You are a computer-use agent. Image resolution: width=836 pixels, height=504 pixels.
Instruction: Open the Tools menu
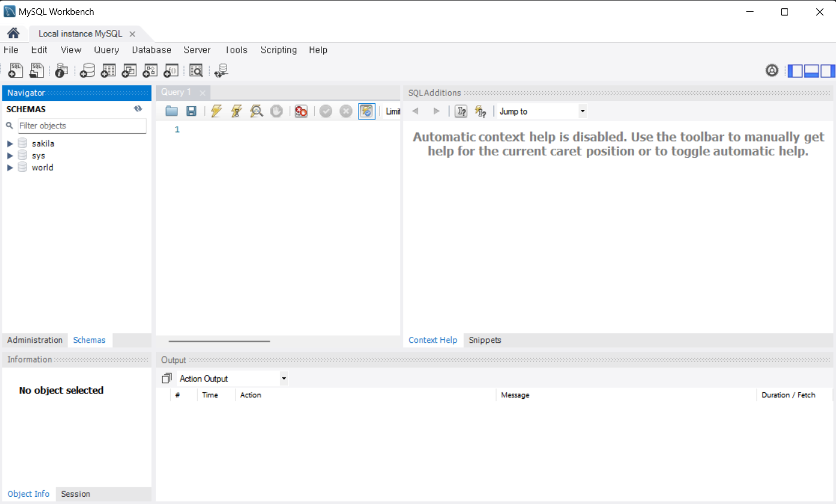coord(236,50)
